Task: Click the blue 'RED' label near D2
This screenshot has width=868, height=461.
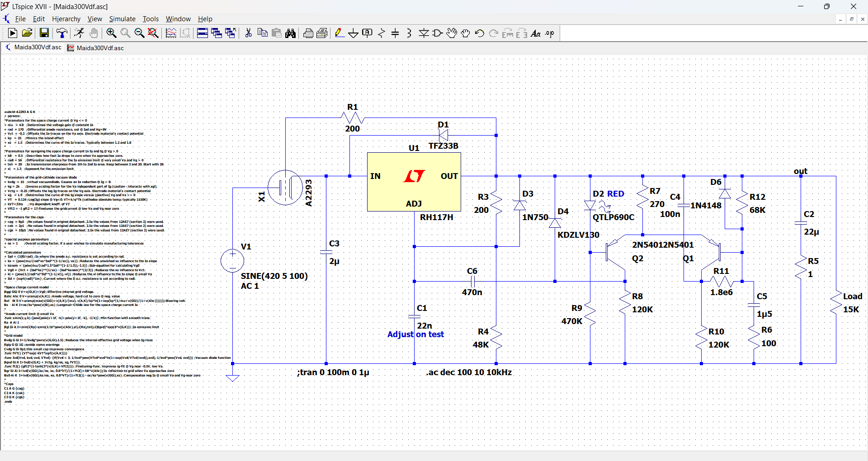Action: tap(615, 194)
